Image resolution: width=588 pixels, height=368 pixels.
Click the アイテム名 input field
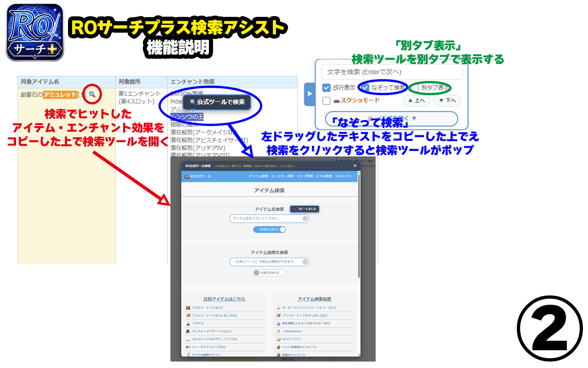[269, 218]
